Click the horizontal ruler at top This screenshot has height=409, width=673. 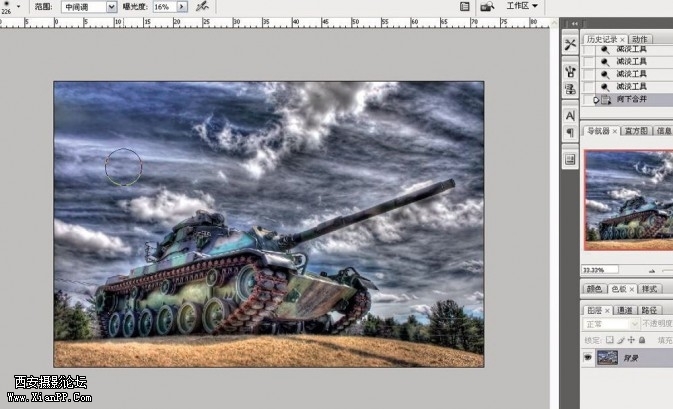click(x=275, y=23)
